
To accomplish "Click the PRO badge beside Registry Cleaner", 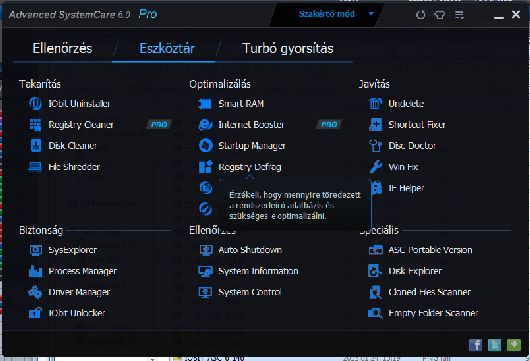I will (x=159, y=125).
